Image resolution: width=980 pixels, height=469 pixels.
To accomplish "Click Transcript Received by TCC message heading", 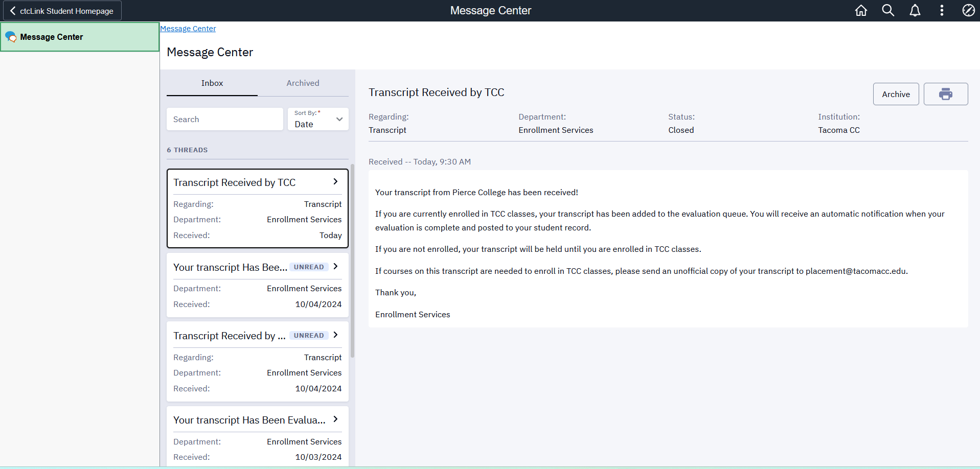I will click(437, 92).
